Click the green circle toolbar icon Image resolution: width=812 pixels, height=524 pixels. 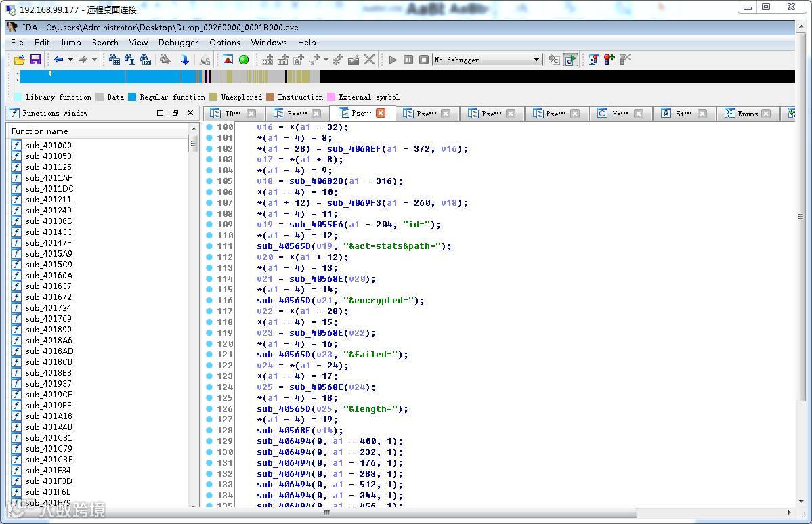point(244,60)
